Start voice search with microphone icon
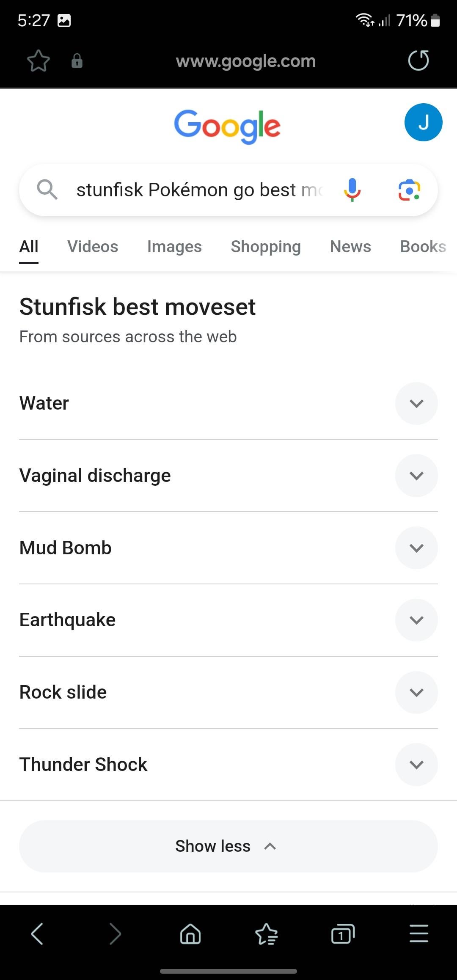Image resolution: width=457 pixels, height=980 pixels. coord(352,190)
